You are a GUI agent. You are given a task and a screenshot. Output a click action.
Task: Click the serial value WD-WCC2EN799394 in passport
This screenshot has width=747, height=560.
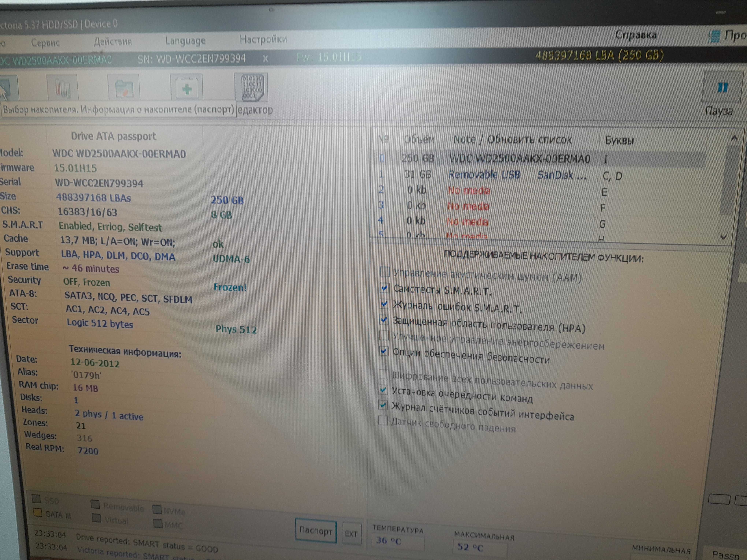click(99, 183)
